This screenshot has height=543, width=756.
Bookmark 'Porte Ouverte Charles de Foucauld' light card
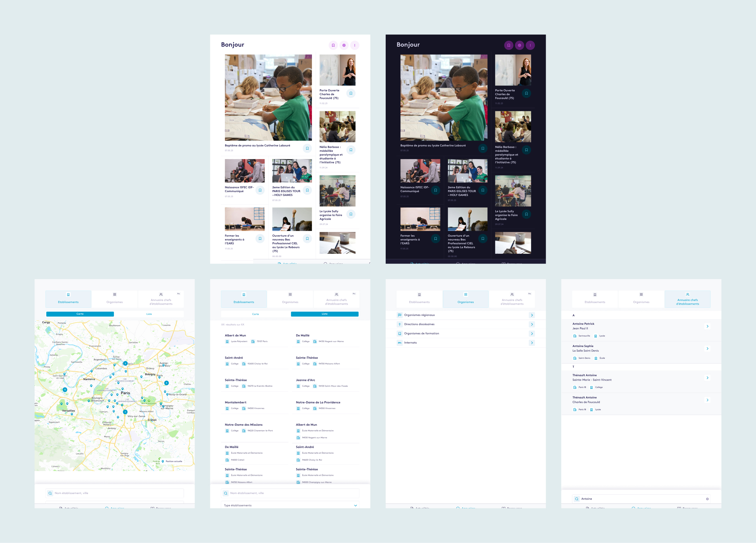pyautogui.click(x=351, y=93)
